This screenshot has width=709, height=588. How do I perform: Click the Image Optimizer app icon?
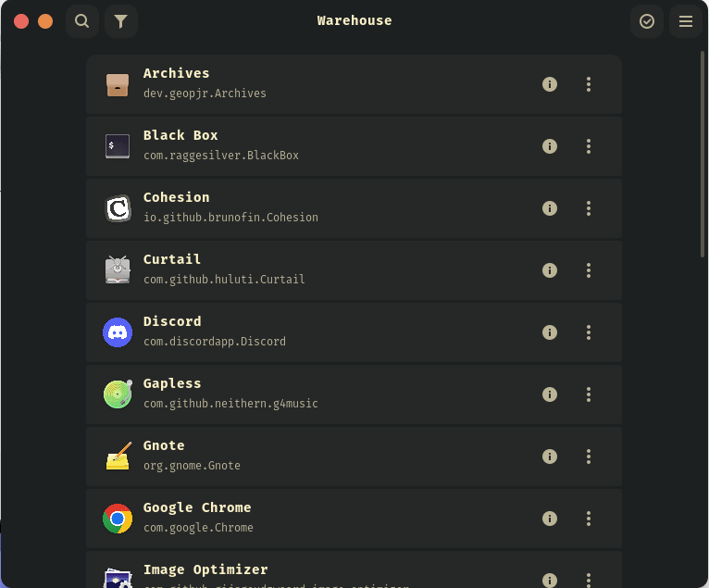(118, 577)
